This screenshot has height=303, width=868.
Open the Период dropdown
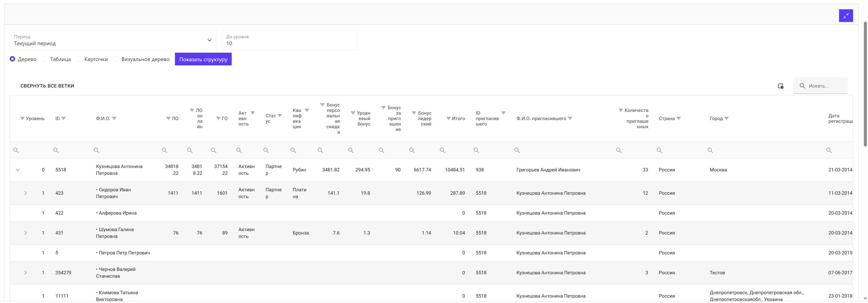[113, 40]
